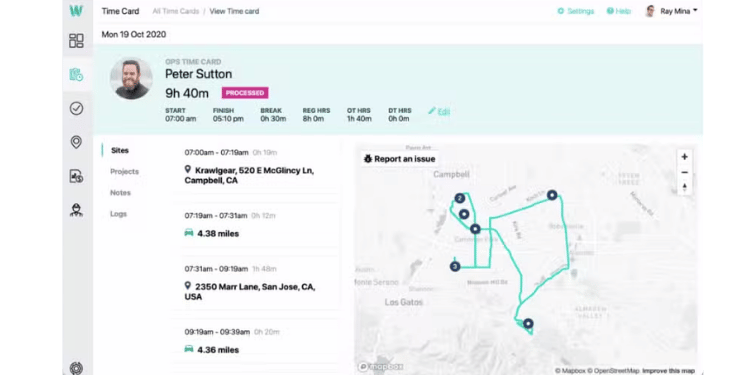Click the 07:31am - 09:19am time range
Viewport: 750px width, 375px height.
pos(217,269)
